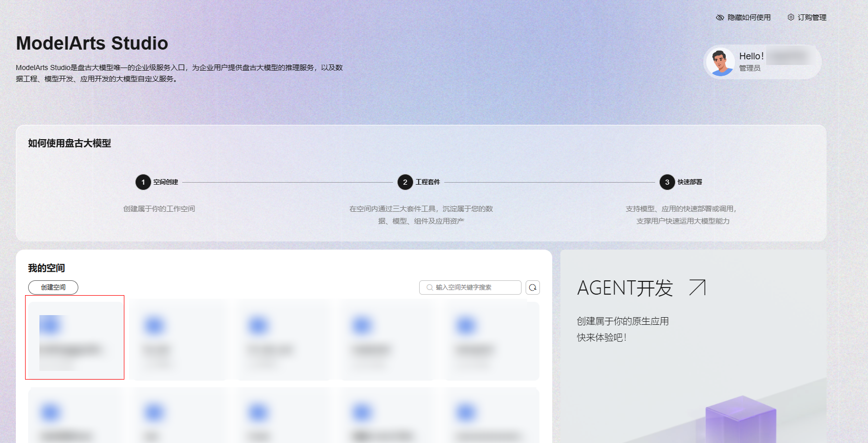The width and height of the screenshot is (868, 443).
Task: Open AGENT开发 via the arrow icon
Action: click(697, 287)
